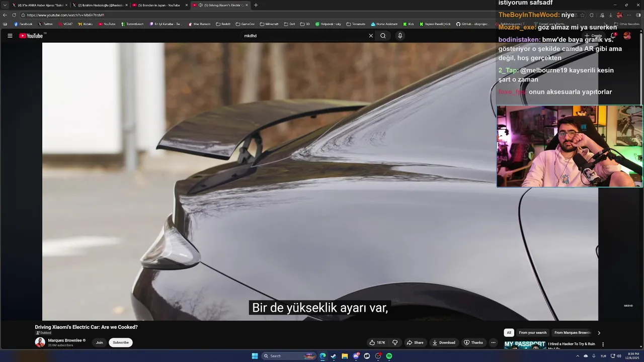Open the Facebook bookmark
This screenshot has width=644, height=362.
[x=23, y=24]
